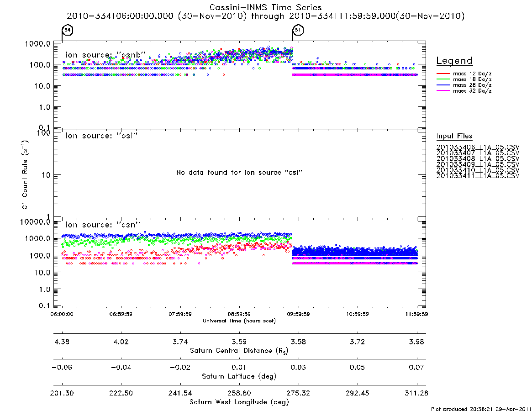This screenshot has width=532, height=411.
Task: Click time tick label 06:59:59
Action: click(121, 314)
